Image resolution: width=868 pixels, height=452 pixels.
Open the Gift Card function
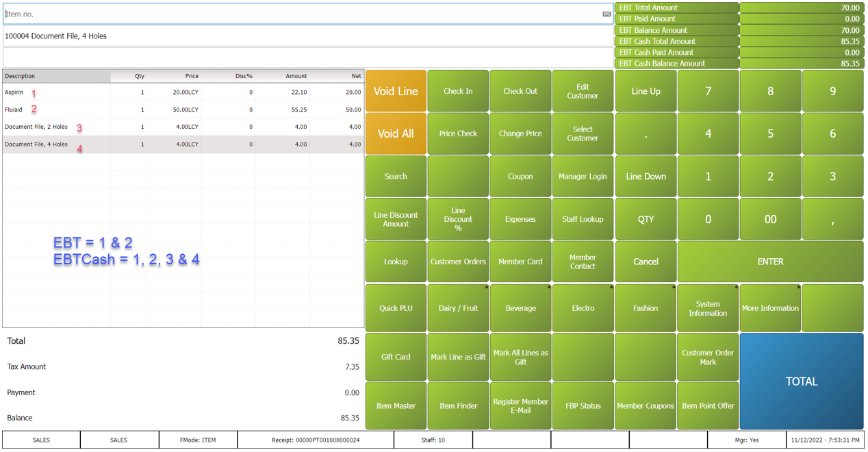(396, 357)
